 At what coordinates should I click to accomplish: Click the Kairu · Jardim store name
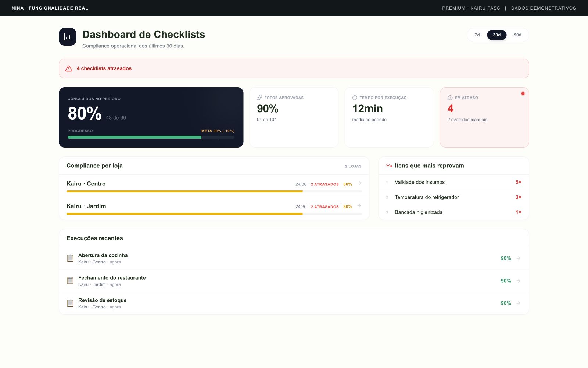click(86, 206)
